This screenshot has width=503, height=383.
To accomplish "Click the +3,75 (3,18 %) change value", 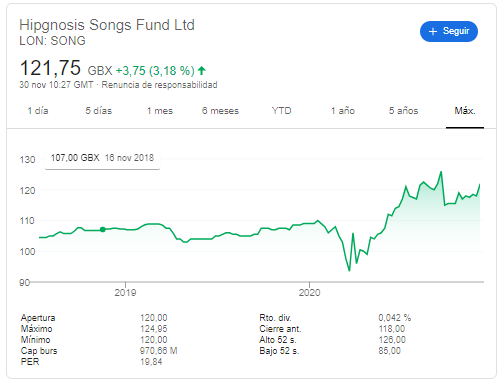I will coord(155,71).
